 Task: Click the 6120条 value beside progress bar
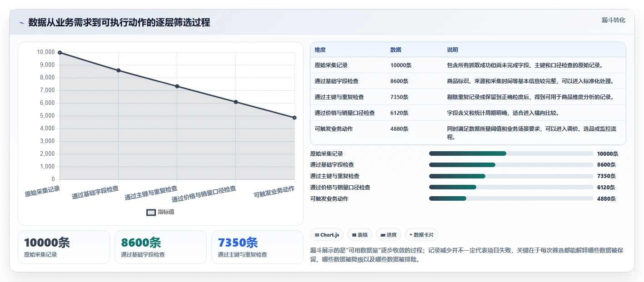click(x=606, y=187)
